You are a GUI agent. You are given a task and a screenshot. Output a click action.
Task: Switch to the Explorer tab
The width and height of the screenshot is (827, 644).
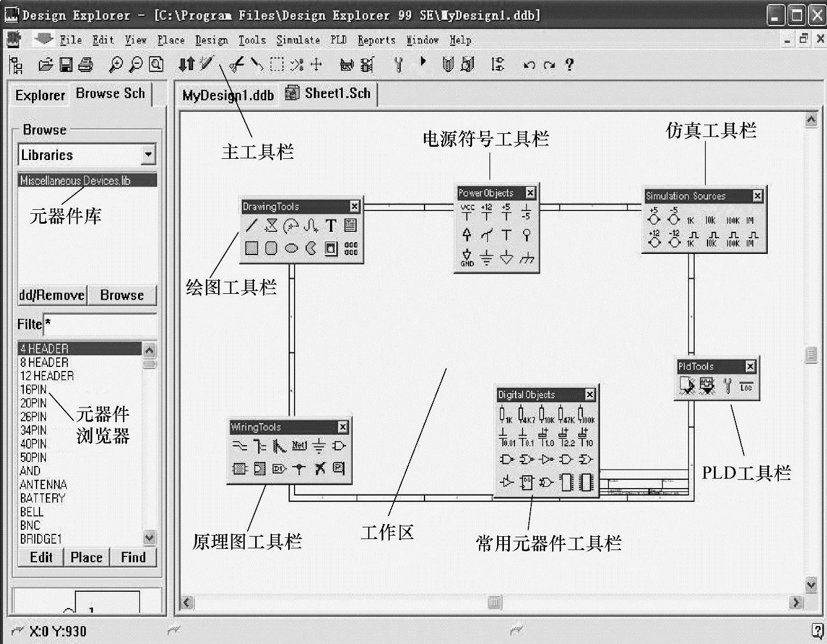(40, 95)
